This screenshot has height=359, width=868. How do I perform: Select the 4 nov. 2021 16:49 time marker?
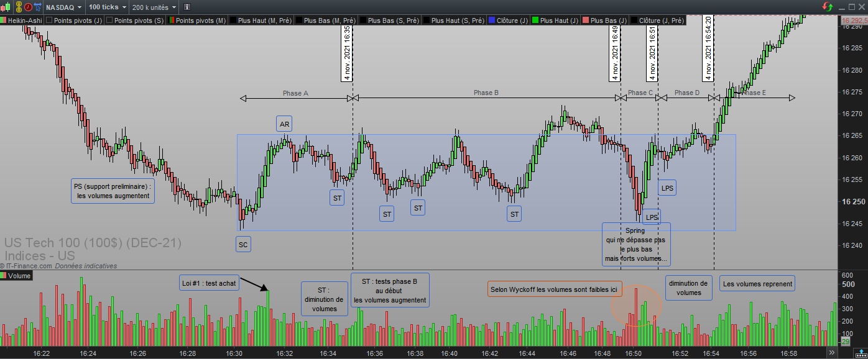[x=615, y=53]
